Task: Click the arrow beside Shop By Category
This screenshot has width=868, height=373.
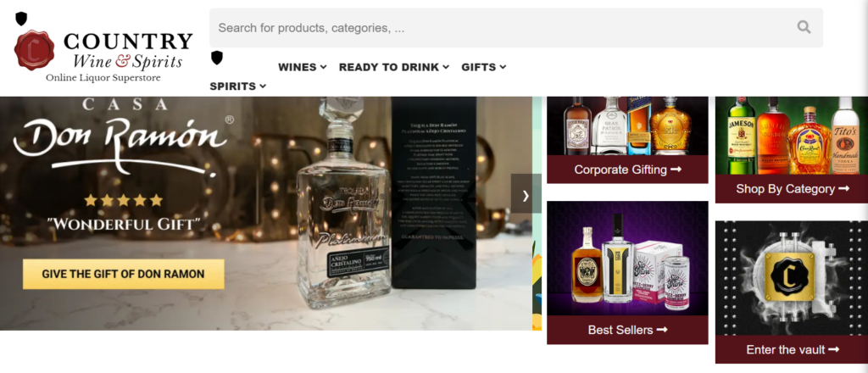Action: point(843,189)
